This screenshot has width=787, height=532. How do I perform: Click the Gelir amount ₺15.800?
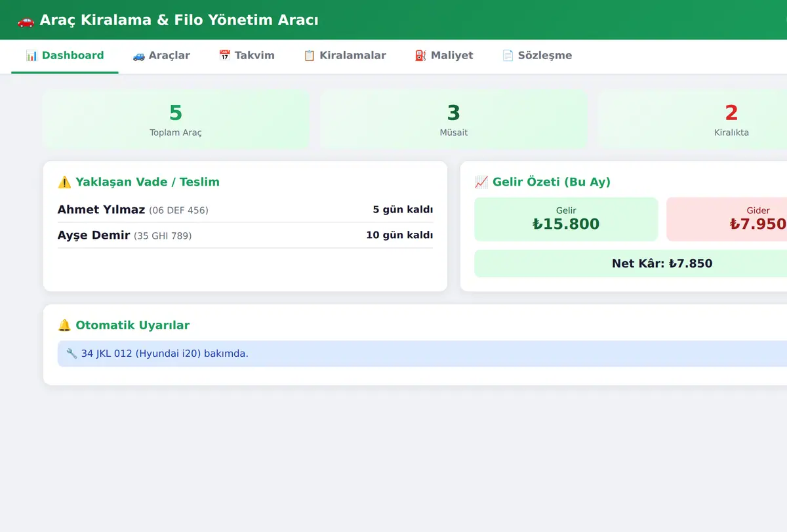tap(566, 224)
